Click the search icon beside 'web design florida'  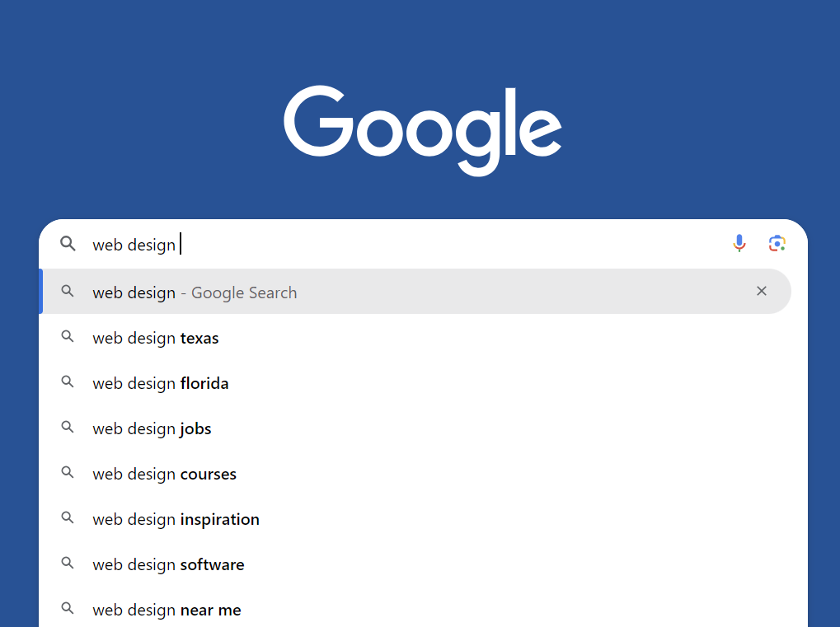click(68, 382)
